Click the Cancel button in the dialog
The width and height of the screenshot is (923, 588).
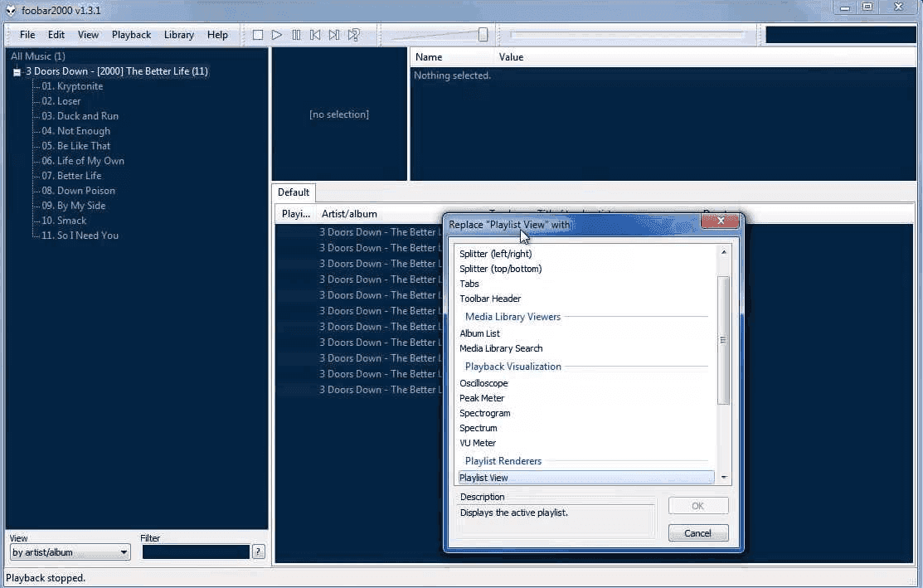(698, 533)
